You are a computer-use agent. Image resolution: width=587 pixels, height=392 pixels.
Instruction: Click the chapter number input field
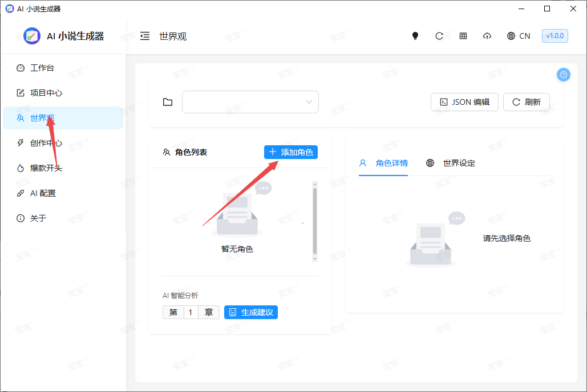[x=191, y=312]
